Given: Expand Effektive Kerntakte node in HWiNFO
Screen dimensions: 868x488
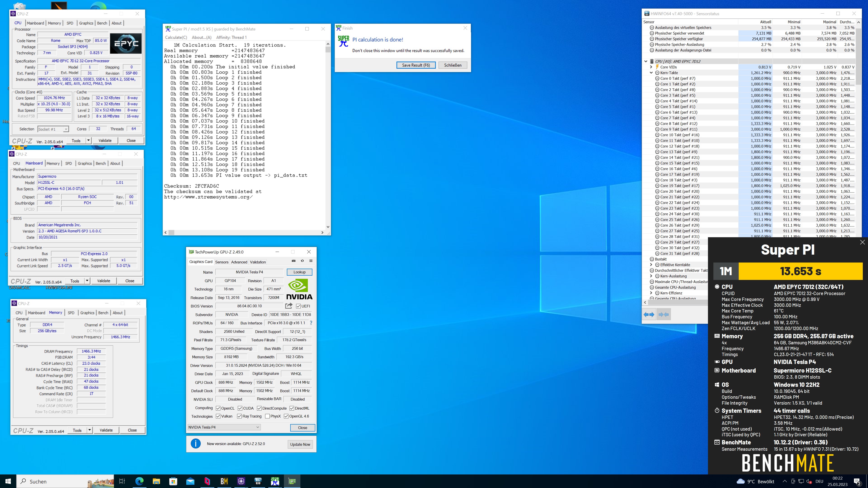Looking at the screenshot, I should coord(651,265).
